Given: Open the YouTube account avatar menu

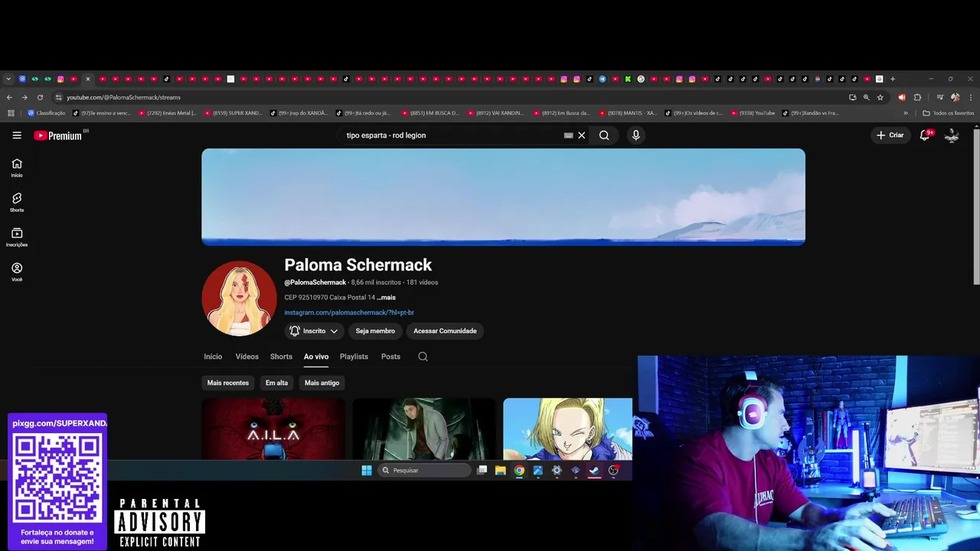Looking at the screenshot, I should coord(952,135).
